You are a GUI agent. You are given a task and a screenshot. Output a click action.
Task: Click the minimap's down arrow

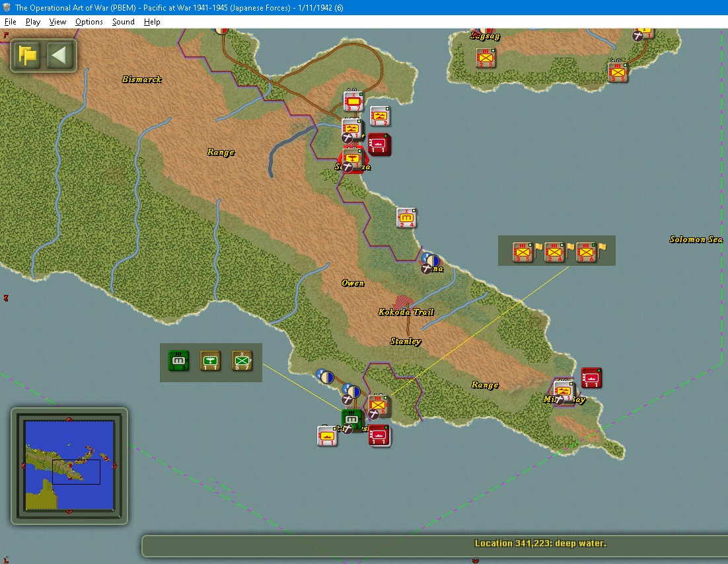[x=69, y=512]
